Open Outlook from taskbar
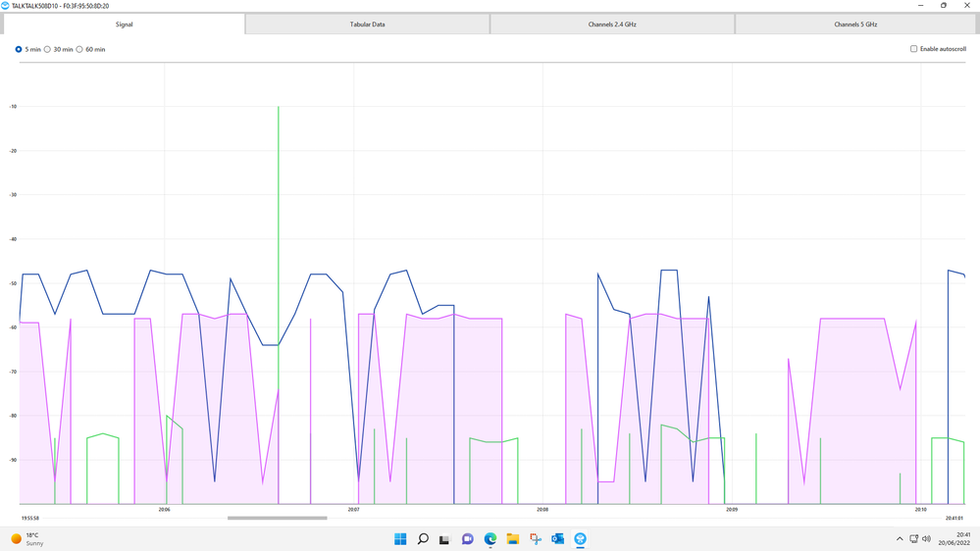This screenshot has width=980, height=551. pos(557,539)
